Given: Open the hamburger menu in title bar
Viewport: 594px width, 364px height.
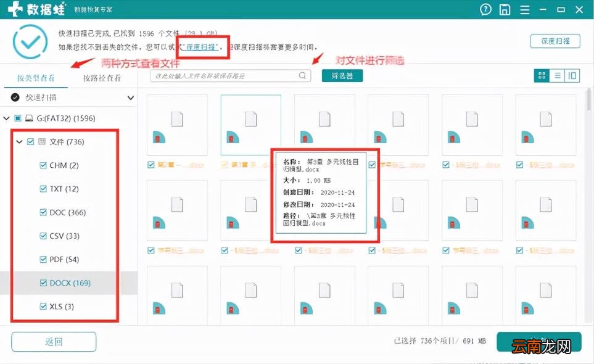Looking at the screenshot, I should (525, 9).
